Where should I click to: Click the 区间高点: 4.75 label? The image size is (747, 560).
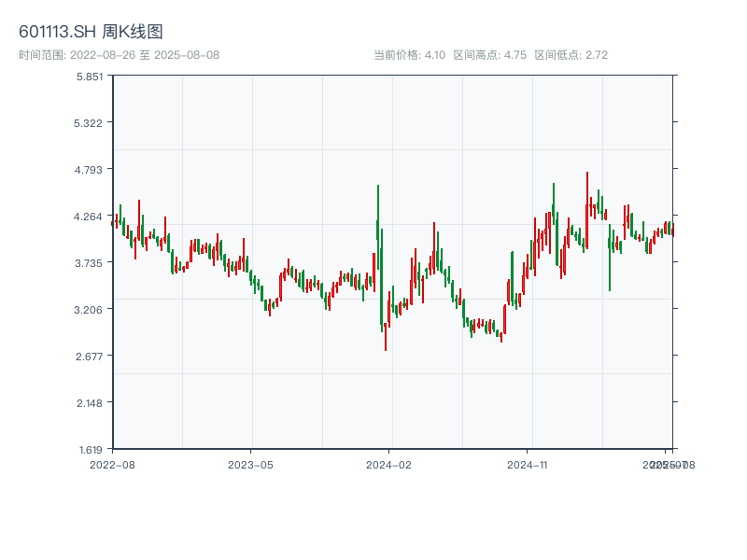click(489, 55)
